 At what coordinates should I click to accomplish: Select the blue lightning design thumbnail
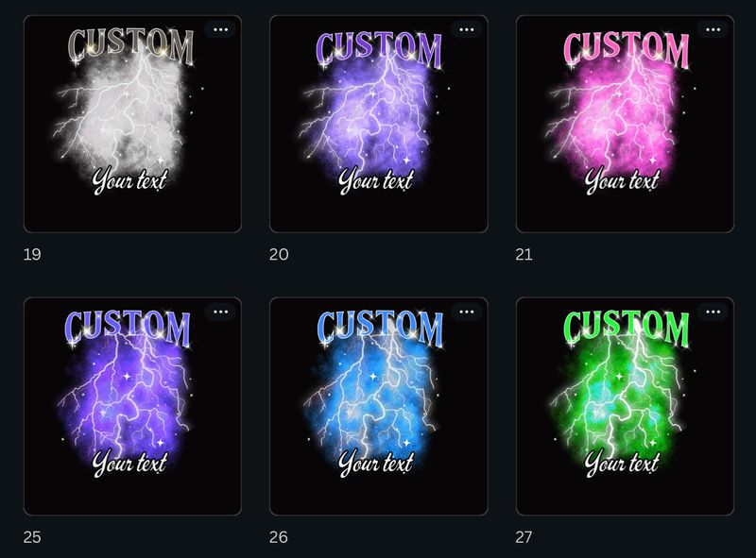click(x=379, y=407)
